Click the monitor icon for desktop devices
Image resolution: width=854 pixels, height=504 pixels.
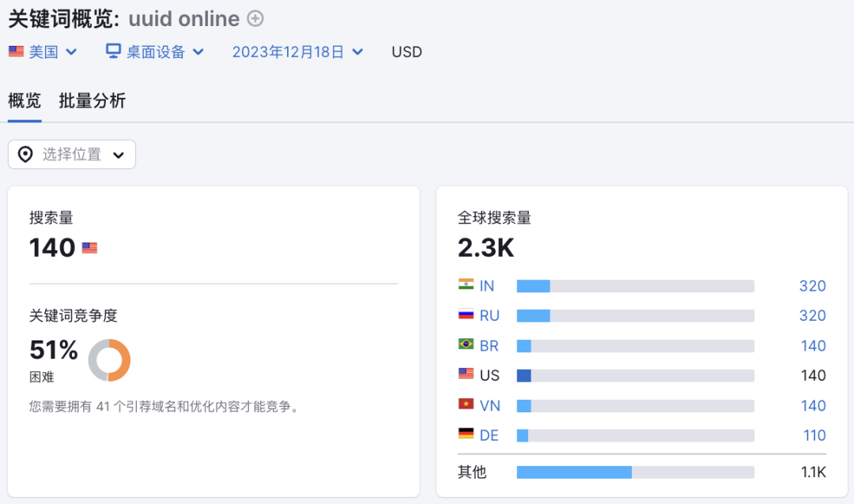pyautogui.click(x=114, y=51)
